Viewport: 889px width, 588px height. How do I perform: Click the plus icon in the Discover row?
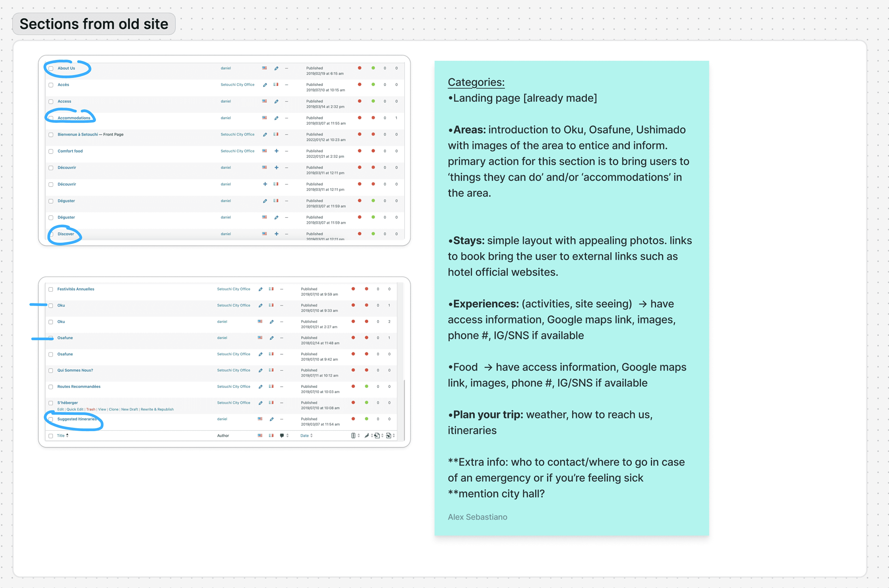(x=276, y=234)
